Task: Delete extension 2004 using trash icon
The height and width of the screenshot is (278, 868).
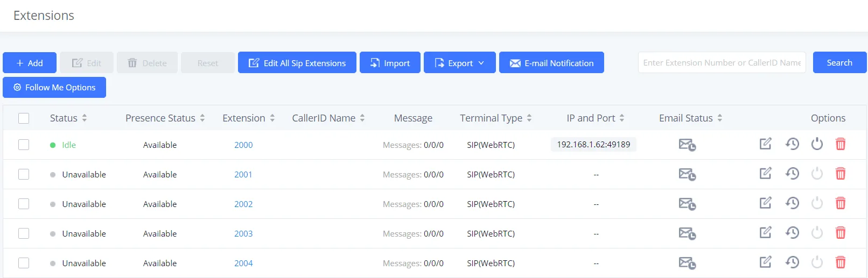Action: pyautogui.click(x=840, y=262)
